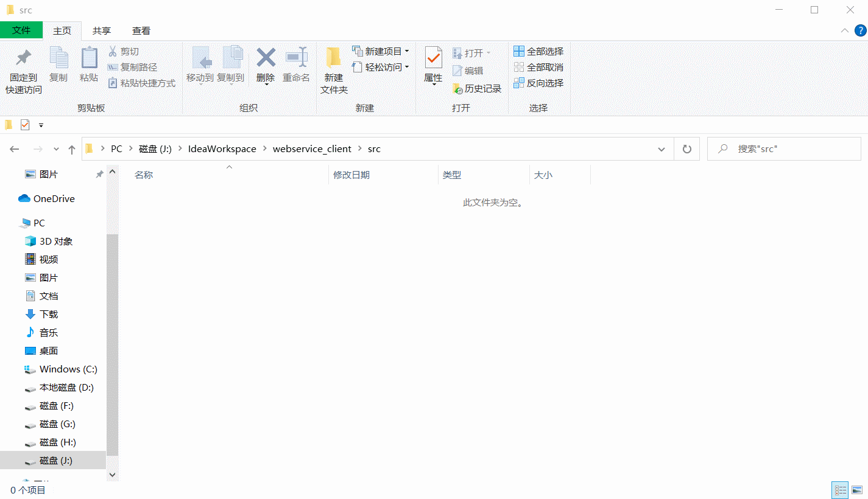
Task: Open the 文件 menu
Action: (x=21, y=30)
